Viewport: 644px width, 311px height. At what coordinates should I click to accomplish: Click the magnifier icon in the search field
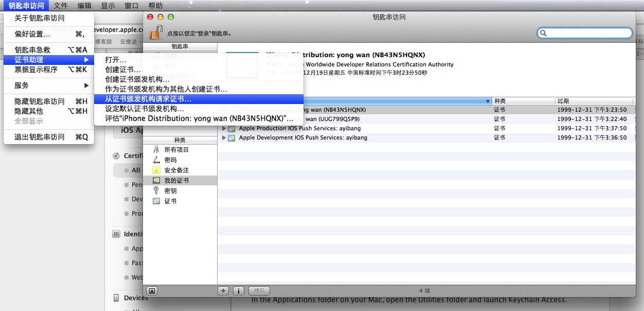(543, 33)
